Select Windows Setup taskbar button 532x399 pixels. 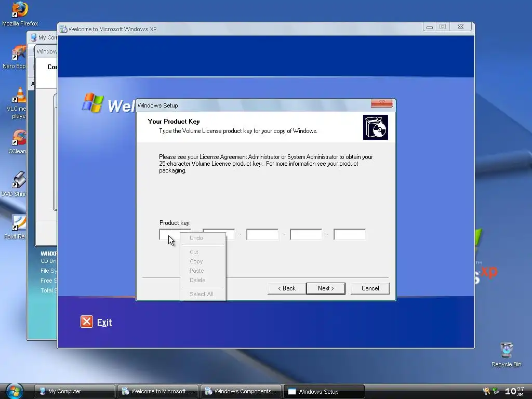click(324, 392)
